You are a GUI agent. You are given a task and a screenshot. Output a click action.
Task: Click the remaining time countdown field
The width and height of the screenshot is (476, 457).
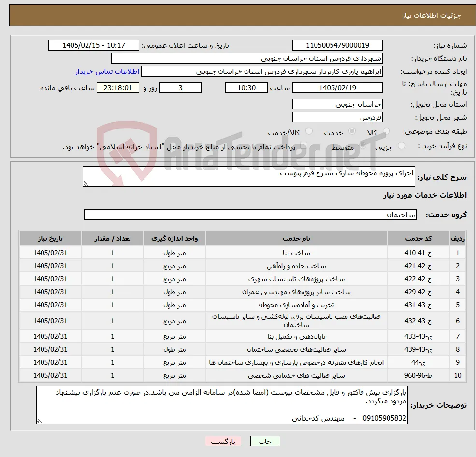118,88
